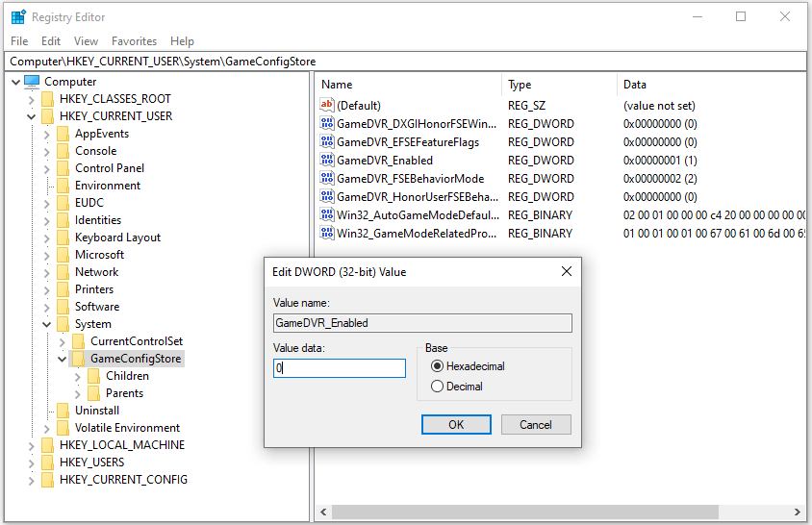Click the GameDVR_Enabled DWORD value icon
This screenshot has width=812, height=525.
click(326, 161)
